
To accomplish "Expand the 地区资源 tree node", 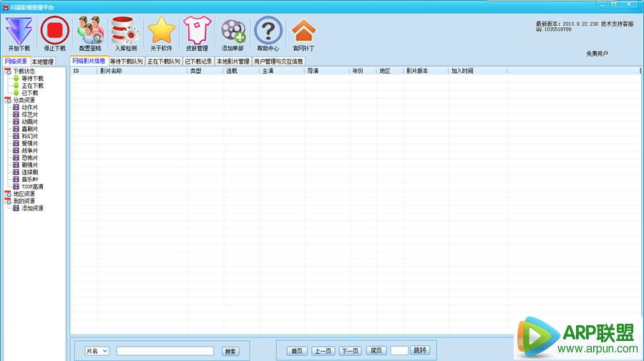I will point(8,194).
